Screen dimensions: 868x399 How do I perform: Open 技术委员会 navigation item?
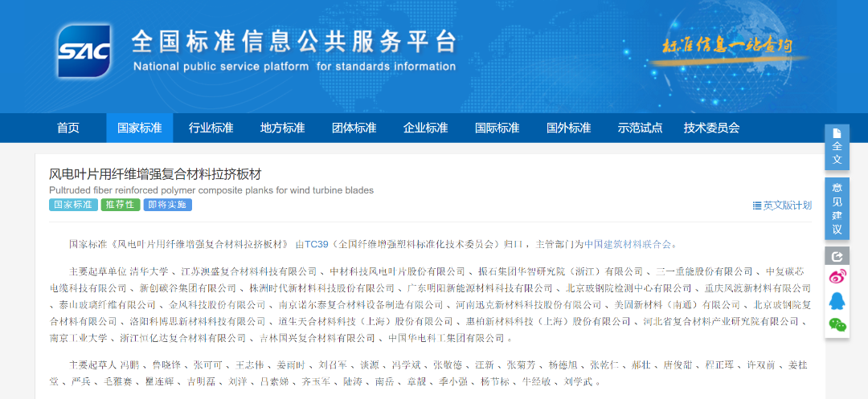pyautogui.click(x=711, y=128)
